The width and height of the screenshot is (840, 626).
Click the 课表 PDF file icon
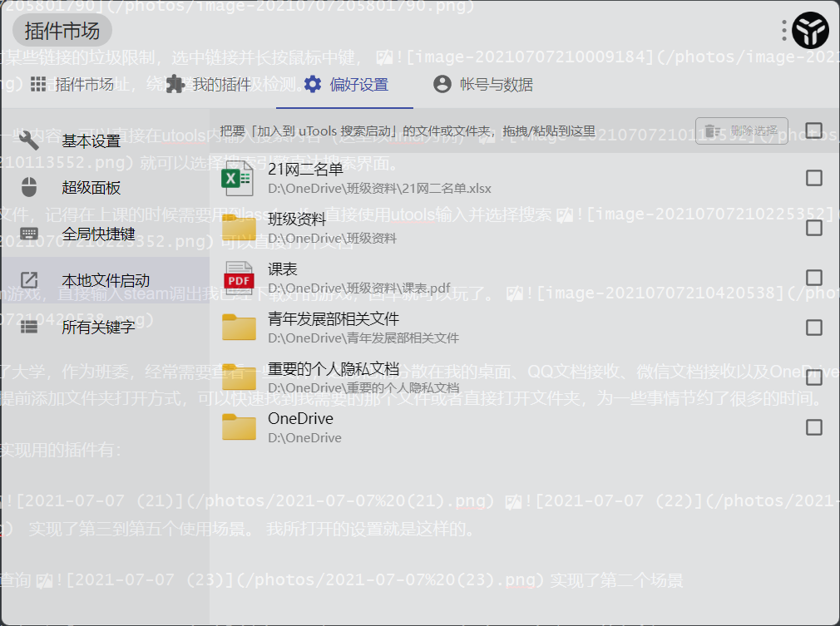(x=239, y=278)
